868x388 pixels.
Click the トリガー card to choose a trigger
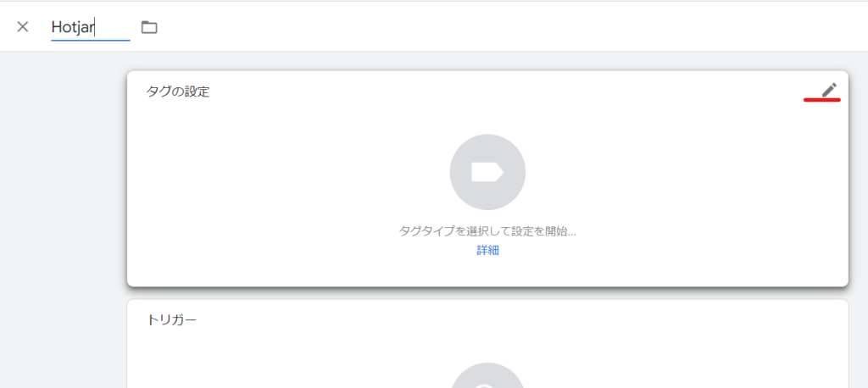[487, 344]
